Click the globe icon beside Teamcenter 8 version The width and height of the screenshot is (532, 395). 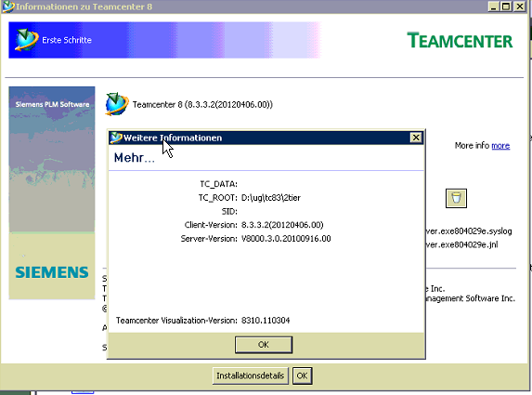pyautogui.click(x=117, y=104)
